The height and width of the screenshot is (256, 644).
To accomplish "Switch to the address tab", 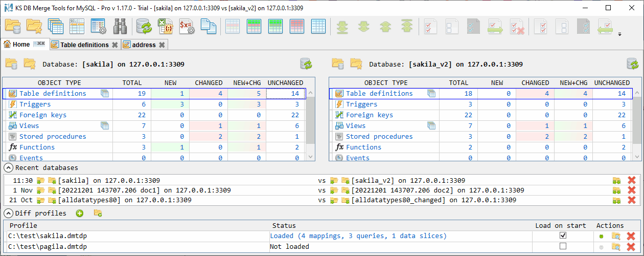I will (144, 45).
